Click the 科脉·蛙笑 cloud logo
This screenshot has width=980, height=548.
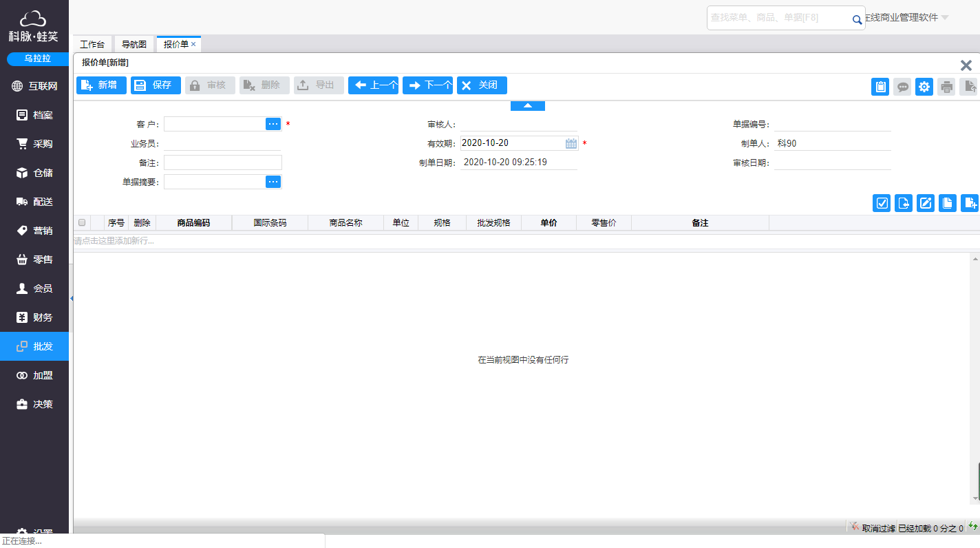(x=33, y=26)
